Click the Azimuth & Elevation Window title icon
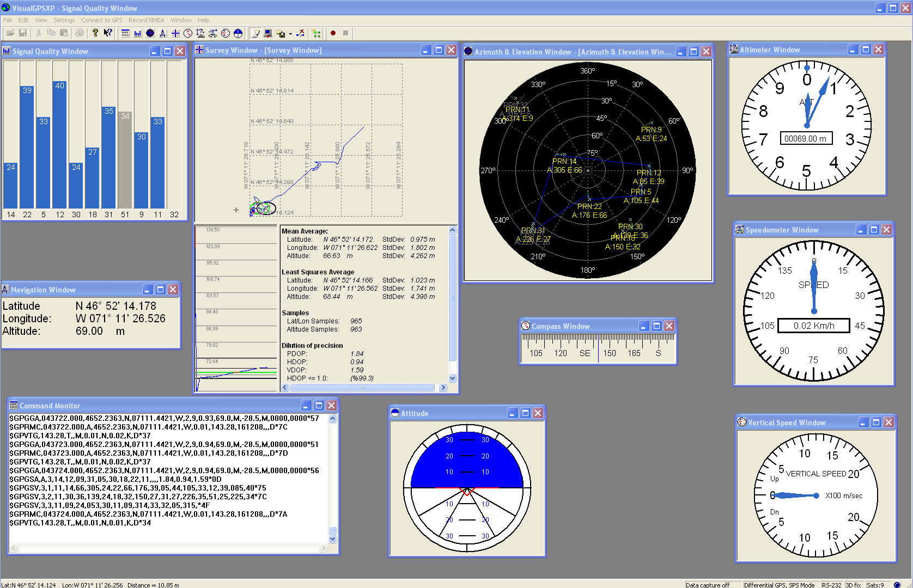 (x=468, y=52)
